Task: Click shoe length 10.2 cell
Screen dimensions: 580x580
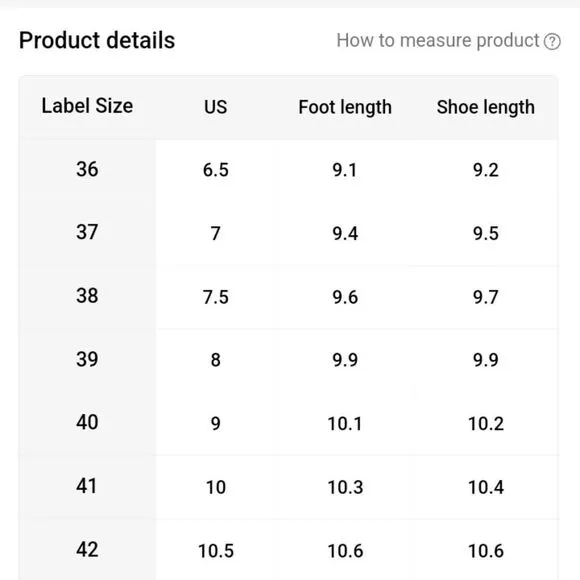Action: pyautogui.click(x=486, y=424)
